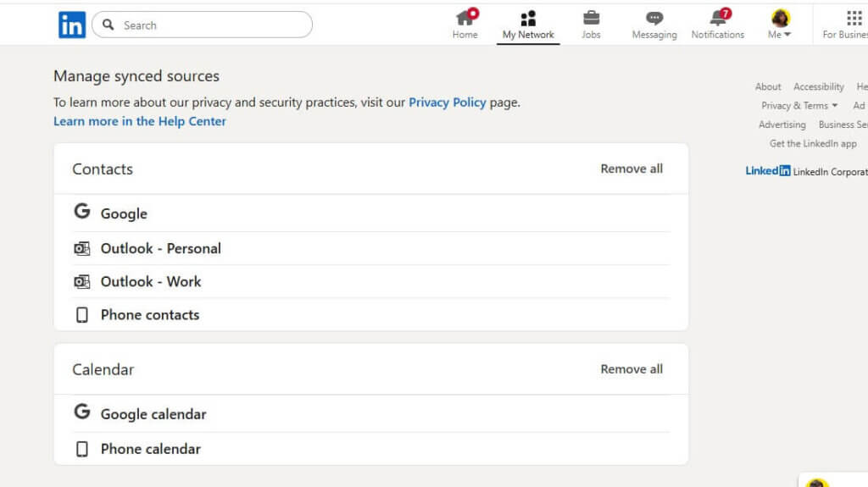Open the Advertising footer link
The width and height of the screenshot is (868, 487).
(782, 125)
